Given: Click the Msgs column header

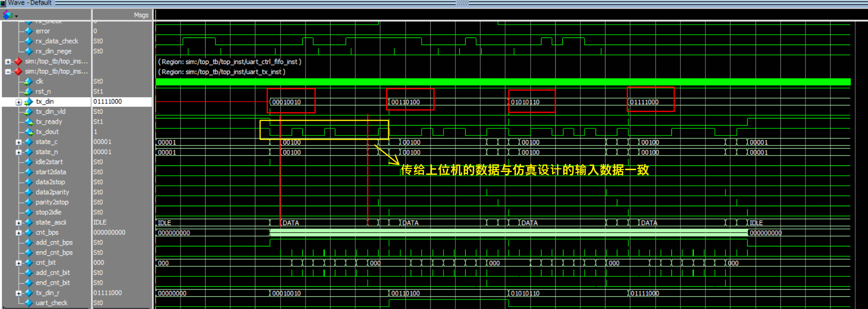Looking at the screenshot, I should (141, 15).
